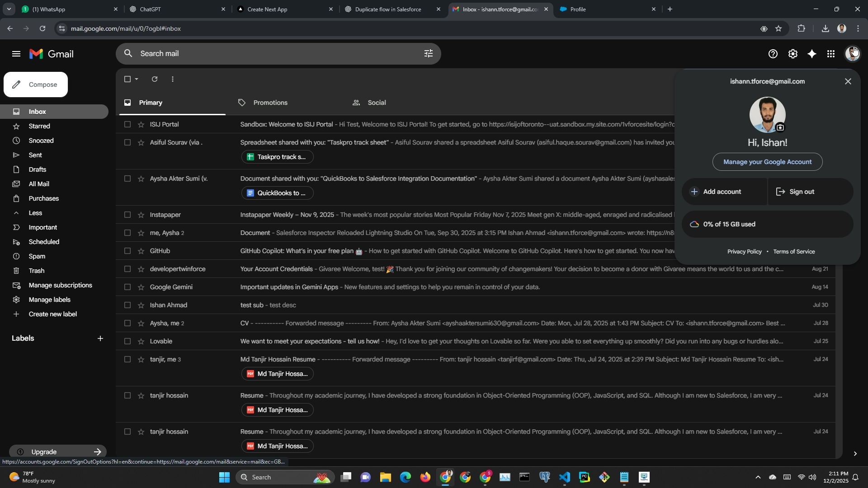Collapse labels with Less

click(x=35, y=213)
